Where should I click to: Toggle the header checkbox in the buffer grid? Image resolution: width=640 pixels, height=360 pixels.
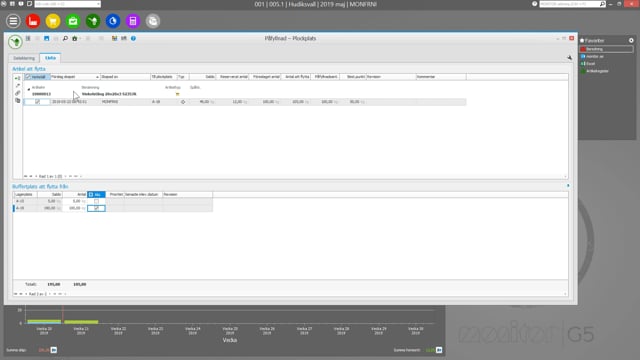point(91,195)
